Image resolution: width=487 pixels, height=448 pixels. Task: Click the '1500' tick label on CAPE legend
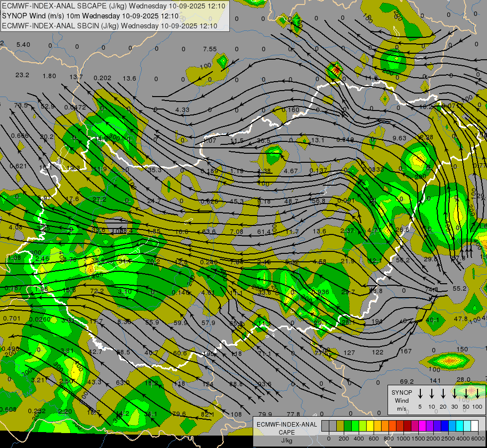(418, 439)
